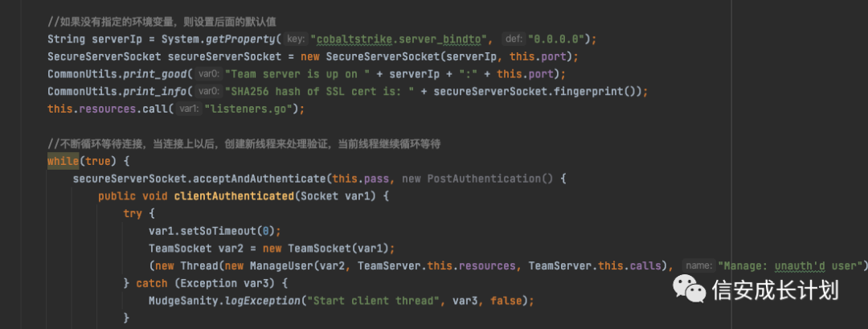868x329 pixels.
Task: Click the "listeners.go" string literal
Action: coord(250,109)
